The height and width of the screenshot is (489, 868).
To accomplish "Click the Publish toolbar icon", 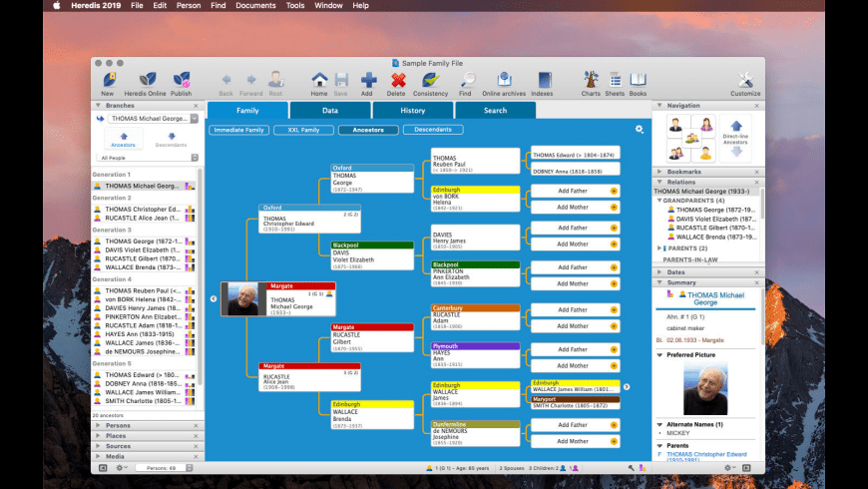I will (x=181, y=80).
